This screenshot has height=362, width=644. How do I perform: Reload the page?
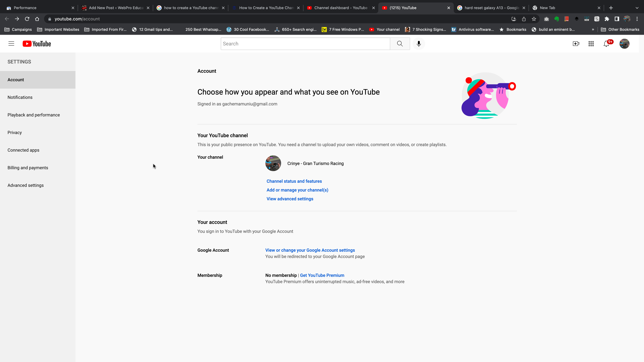27,19
